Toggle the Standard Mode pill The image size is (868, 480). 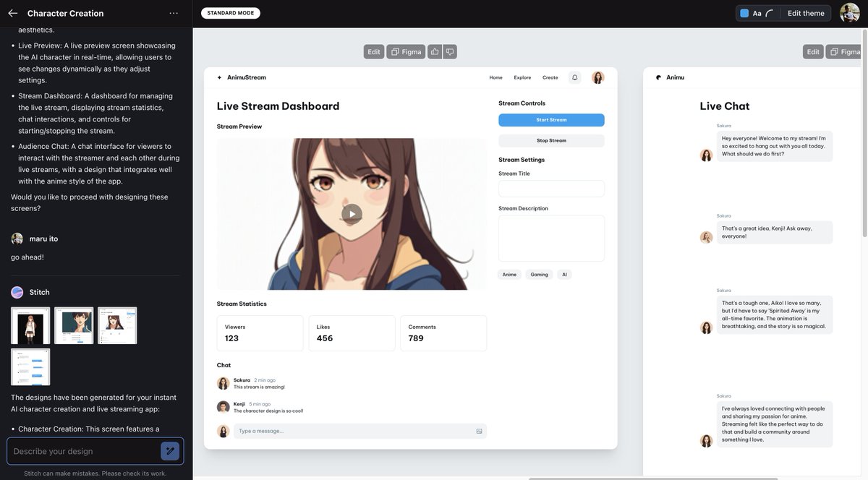(x=231, y=13)
